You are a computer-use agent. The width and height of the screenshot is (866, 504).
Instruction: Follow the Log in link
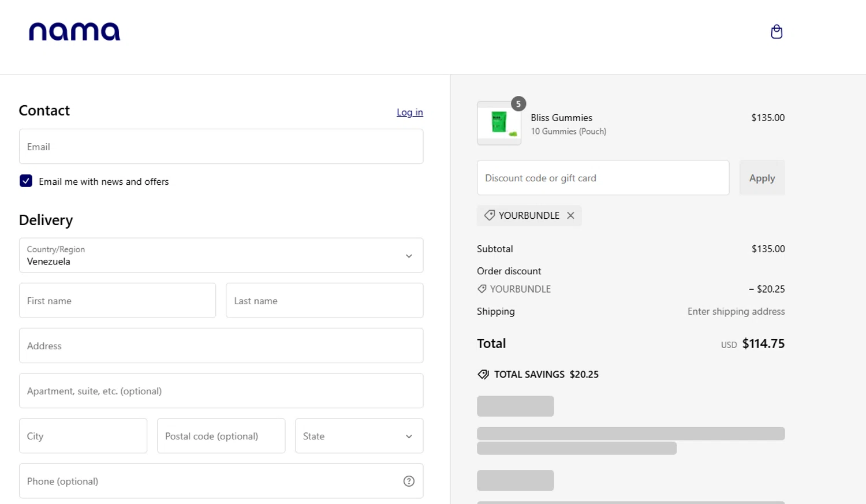(409, 112)
